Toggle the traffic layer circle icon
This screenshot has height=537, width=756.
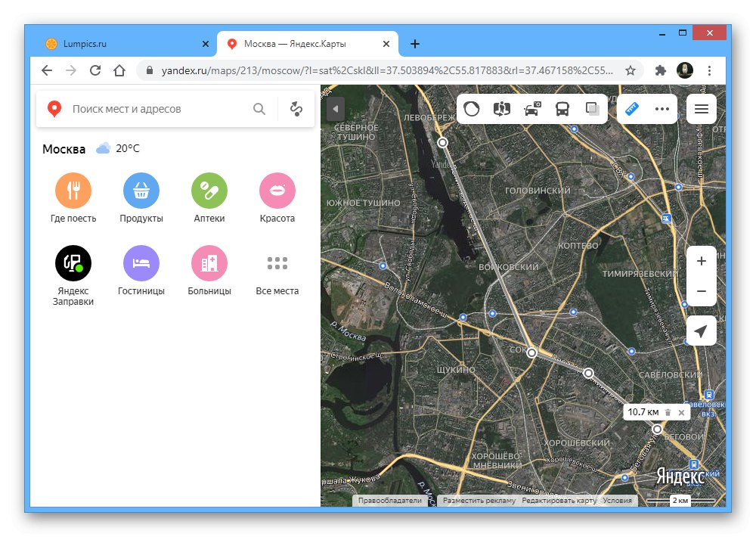coord(471,109)
